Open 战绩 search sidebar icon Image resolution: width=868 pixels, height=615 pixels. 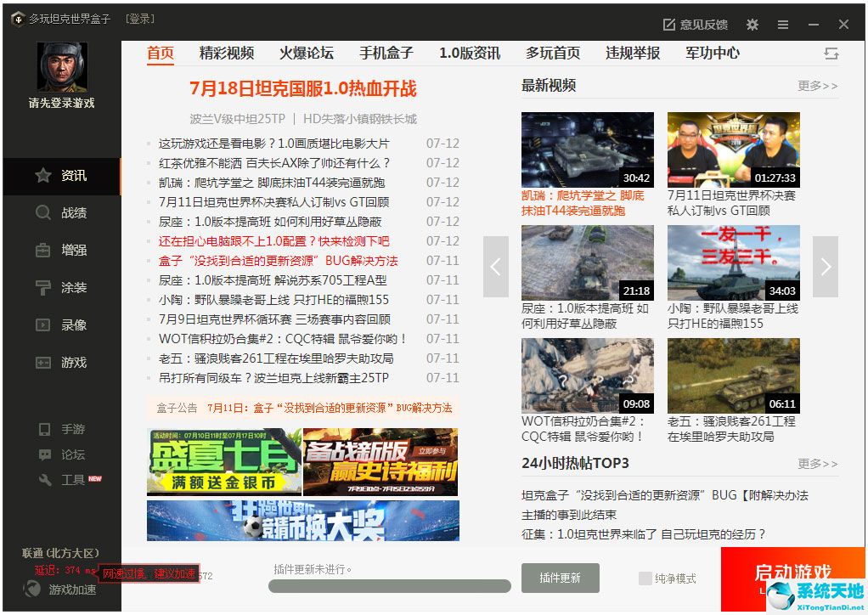click(43, 212)
